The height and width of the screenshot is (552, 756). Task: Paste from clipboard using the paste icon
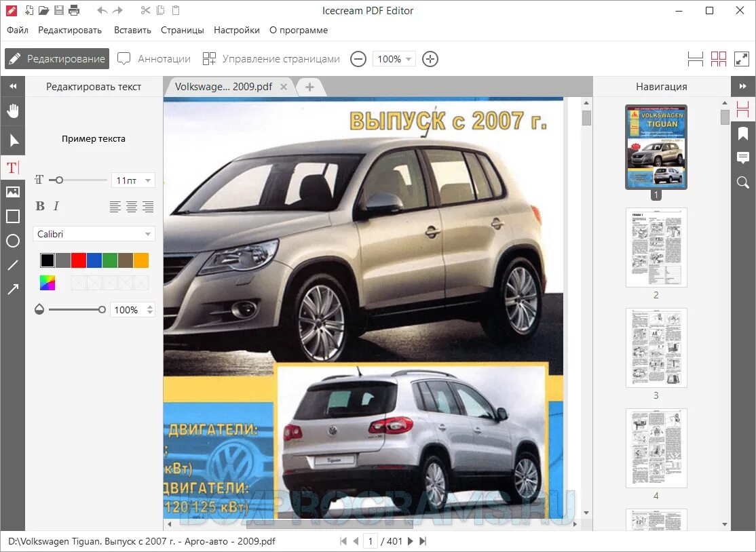(x=176, y=10)
